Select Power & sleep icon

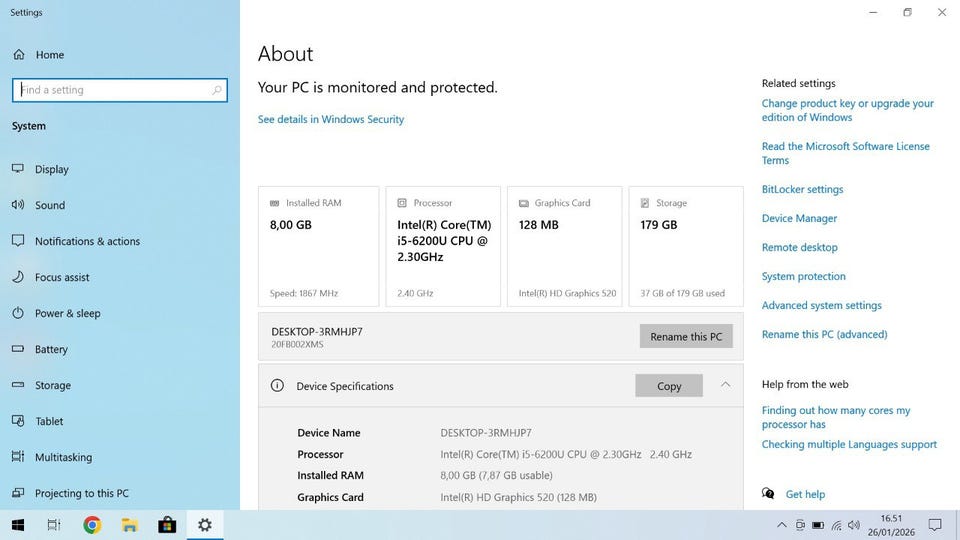click(18, 313)
